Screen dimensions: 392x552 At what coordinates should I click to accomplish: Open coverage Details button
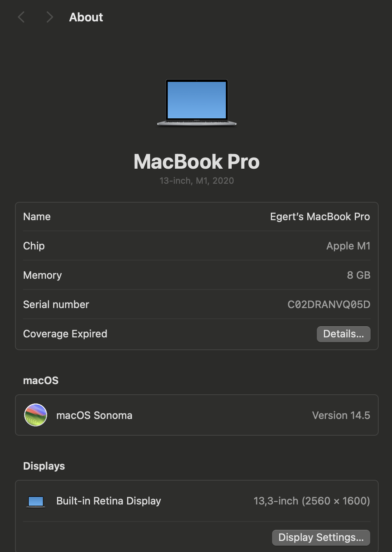[x=343, y=334]
